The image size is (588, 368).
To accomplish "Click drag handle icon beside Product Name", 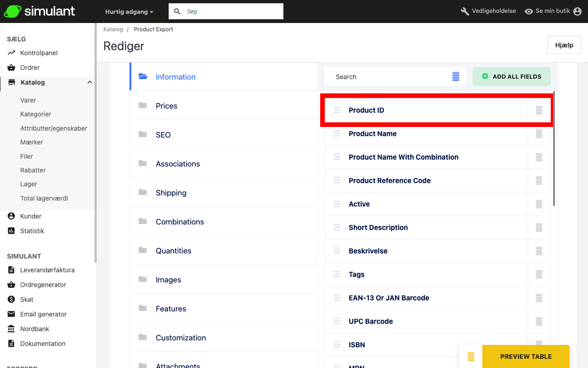I will coord(337,134).
